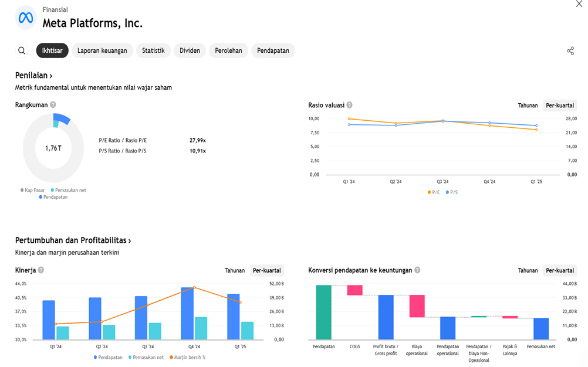Go to the Dividen tab
Image resolution: width=588 pixels, height=367 pixels.
190,50
